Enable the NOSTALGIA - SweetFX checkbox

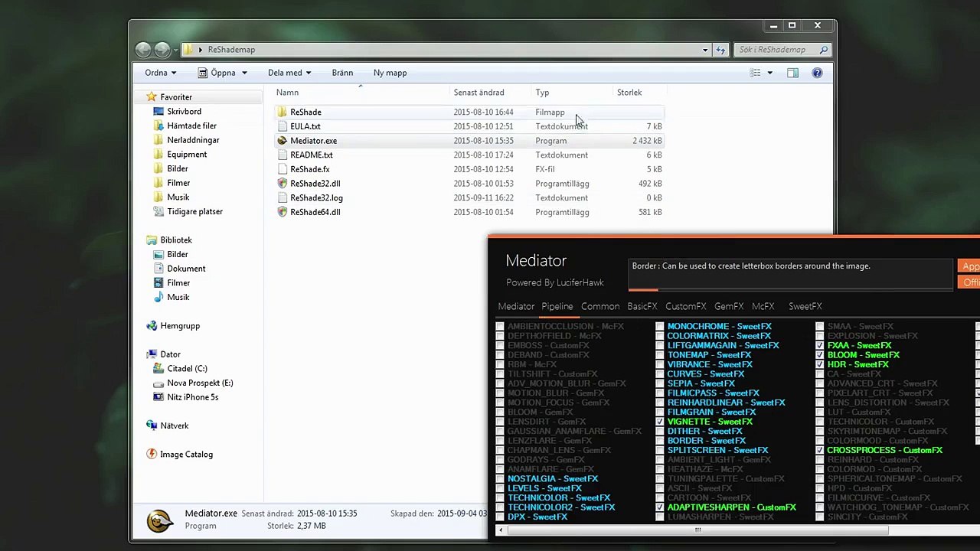(x=500, y=479)
